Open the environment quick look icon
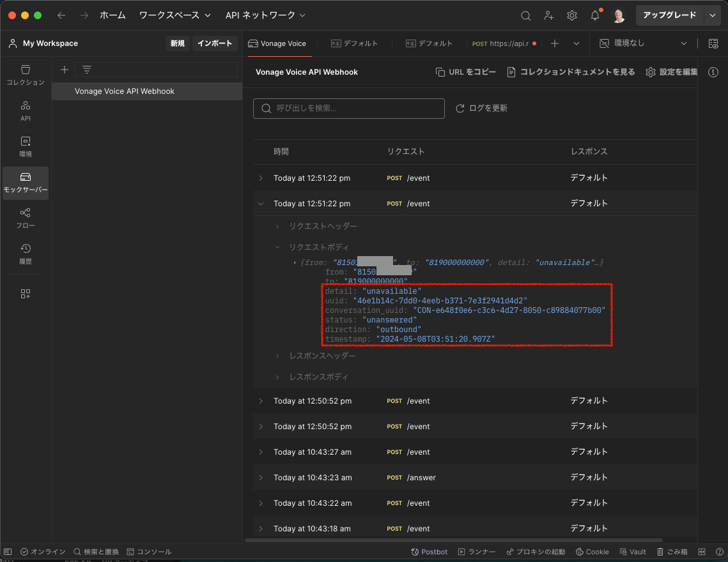This screenshot has height=562, width=728. (713, 43)
